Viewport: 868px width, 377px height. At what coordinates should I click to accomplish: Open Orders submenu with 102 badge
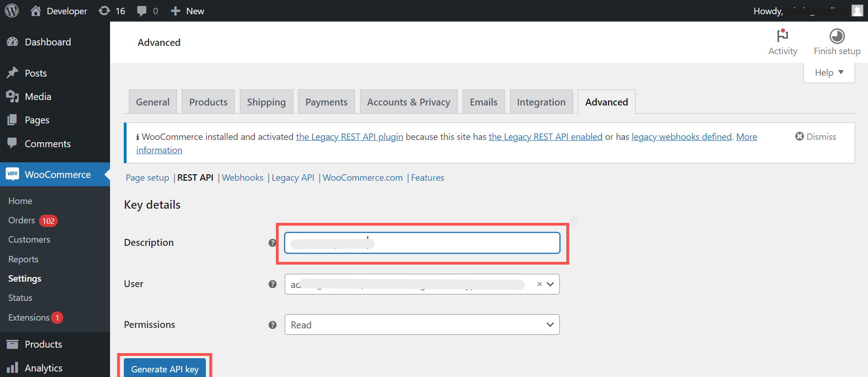coord(32,221)
